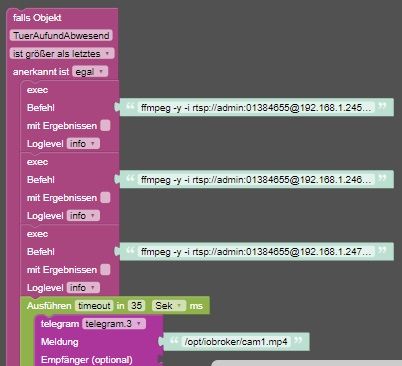Click the opening quote of the cam1.mp4 text block

174,341
